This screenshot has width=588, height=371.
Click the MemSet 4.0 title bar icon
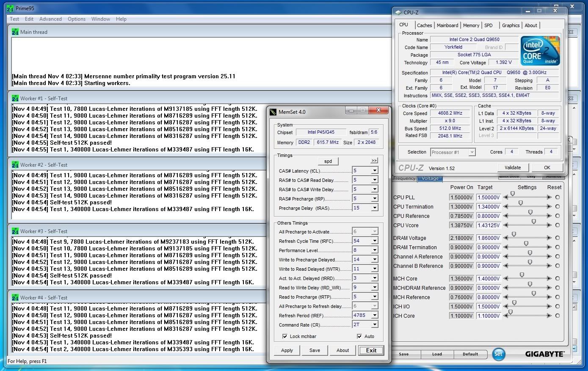(273, 112)
